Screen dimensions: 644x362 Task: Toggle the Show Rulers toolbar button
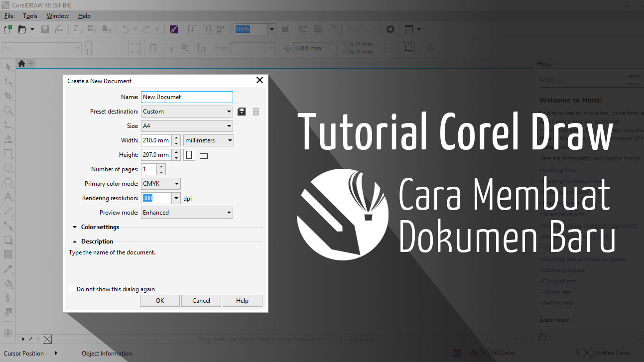pyautogui.click(x=303, y=29)
